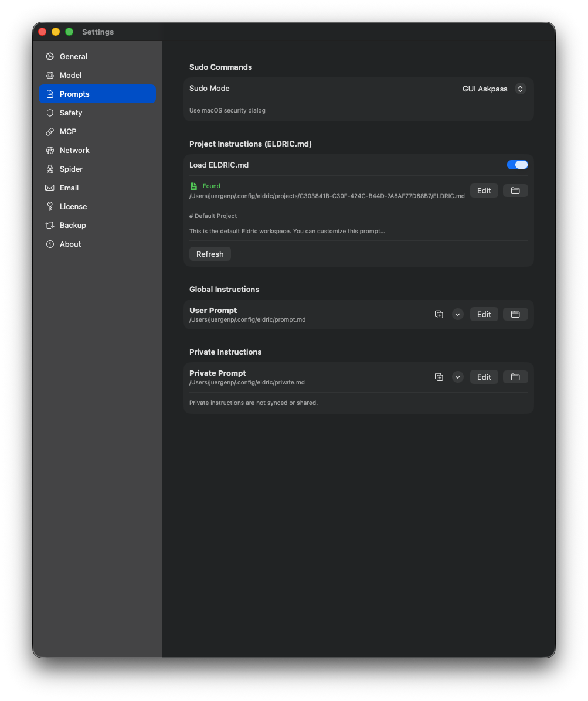Click the License key icon

pyautogui.click(x=50, y=206)
